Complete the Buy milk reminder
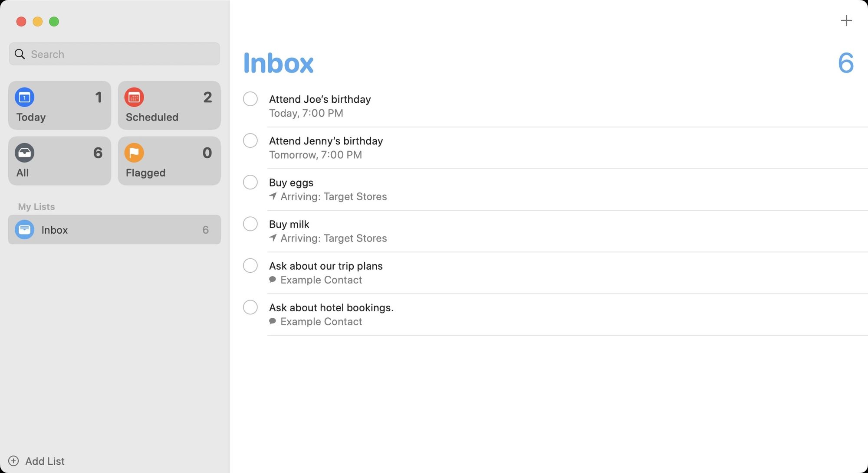 click(250, 224)
